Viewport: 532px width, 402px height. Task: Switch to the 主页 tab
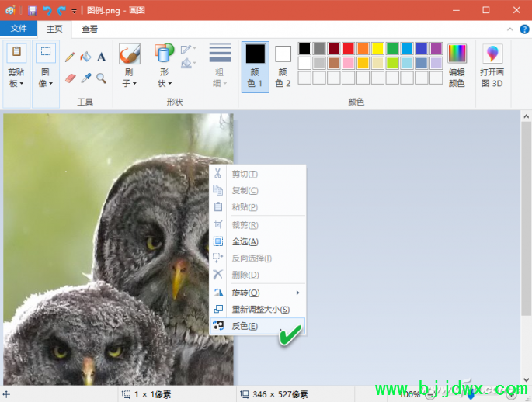click(54, 29)
